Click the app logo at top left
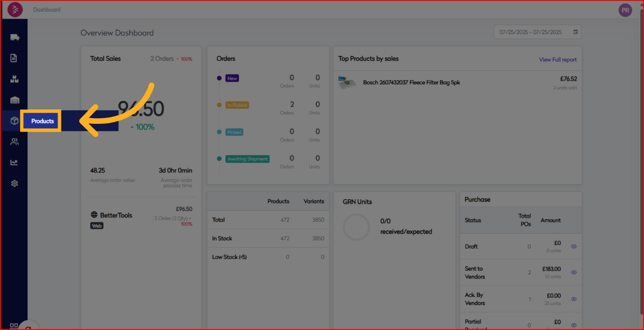 pos(15,9)
